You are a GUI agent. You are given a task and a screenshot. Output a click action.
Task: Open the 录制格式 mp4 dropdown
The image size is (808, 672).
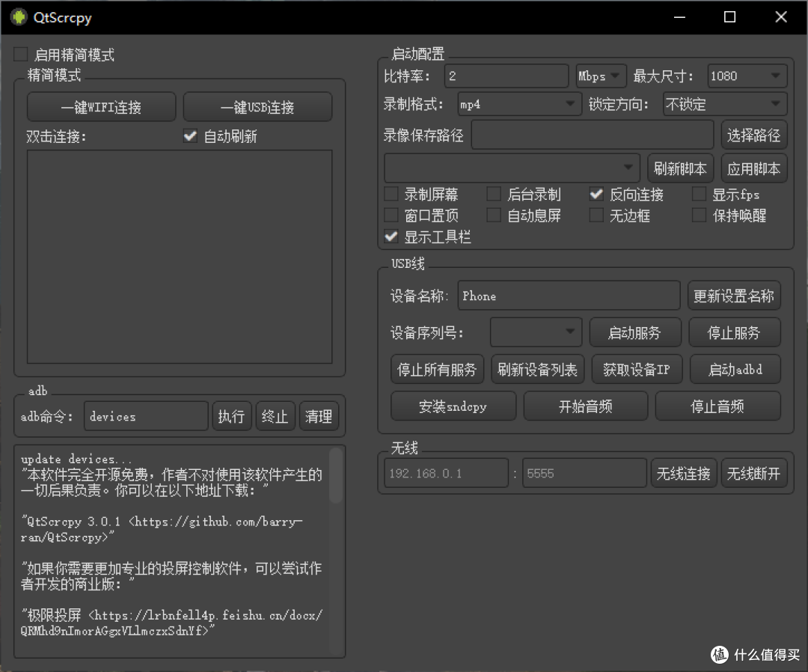tap(519, 104)
